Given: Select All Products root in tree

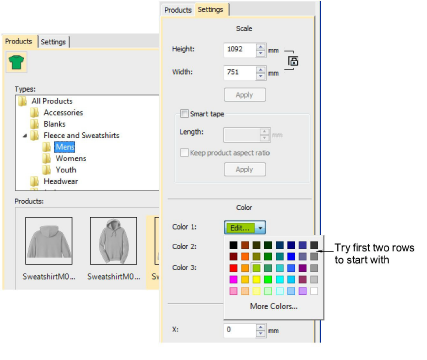Looking at the screenshot, I should coord(52,101).
